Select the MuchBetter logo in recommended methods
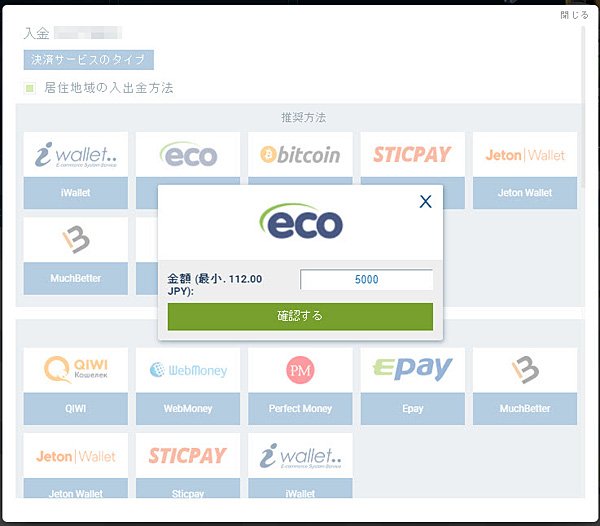Screen dimensions: 600x526 (x=76, y=240)
